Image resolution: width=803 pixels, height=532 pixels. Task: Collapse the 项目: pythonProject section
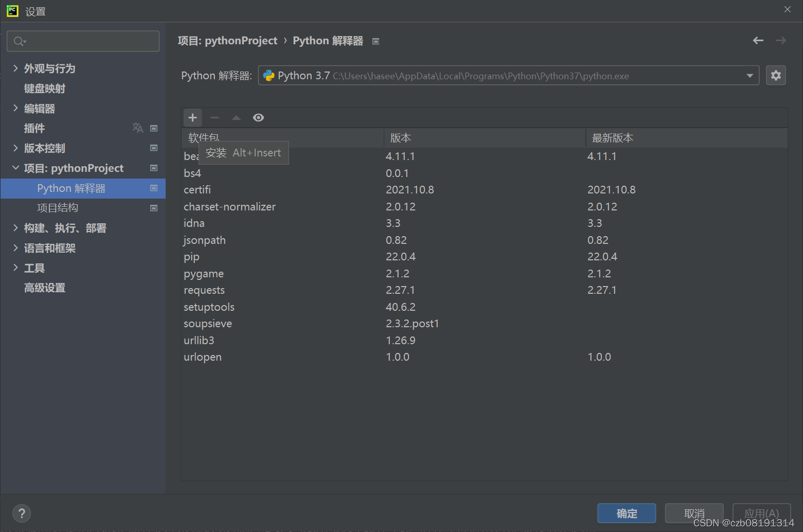click(x=15, y=168)
